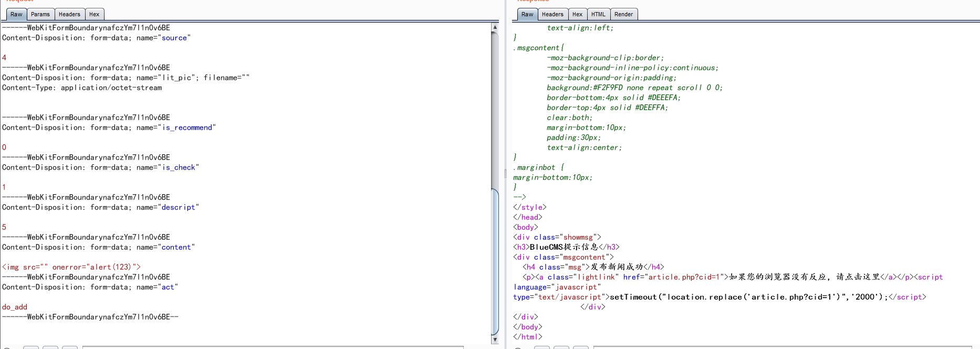Open the request Headers tab

point(69,14)
